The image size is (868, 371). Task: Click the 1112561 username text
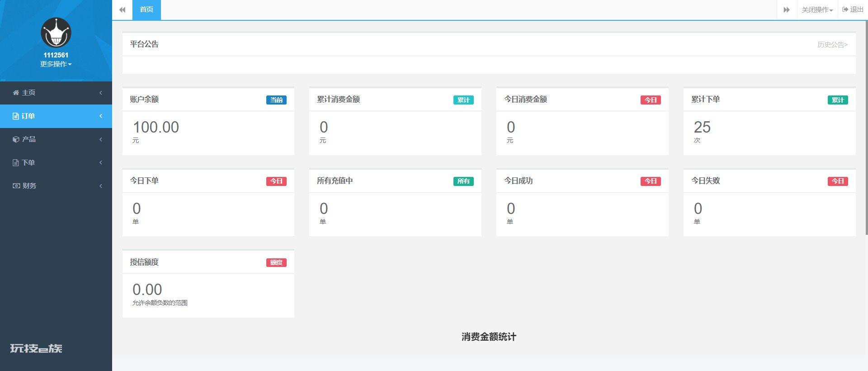click(x=56, y=55)
